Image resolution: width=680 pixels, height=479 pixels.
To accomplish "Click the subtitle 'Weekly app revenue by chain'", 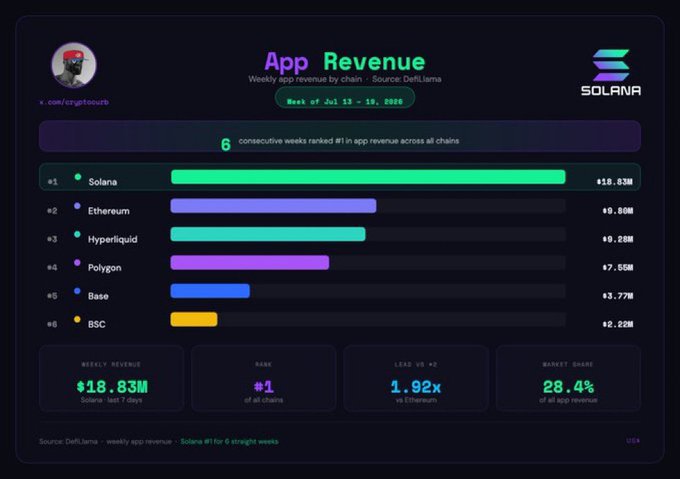I will point(305,79).
